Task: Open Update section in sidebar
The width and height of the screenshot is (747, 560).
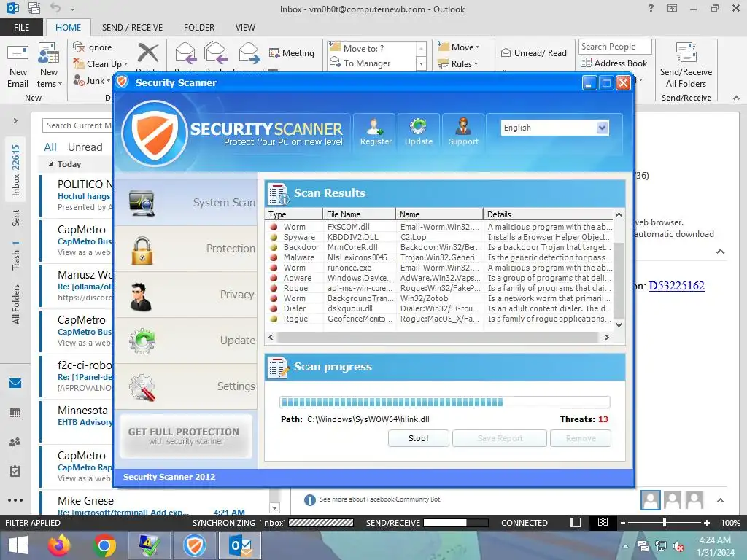Action: 186,341
